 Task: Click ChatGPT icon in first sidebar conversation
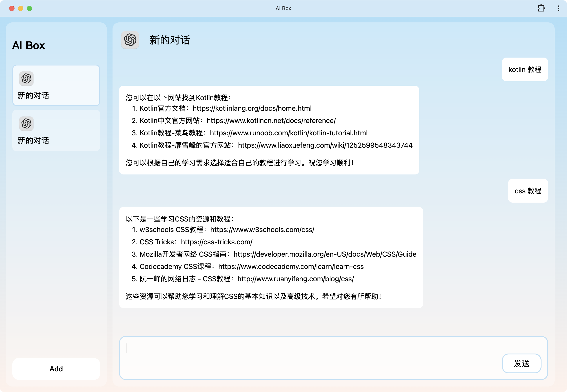click(x=26, y=79)
